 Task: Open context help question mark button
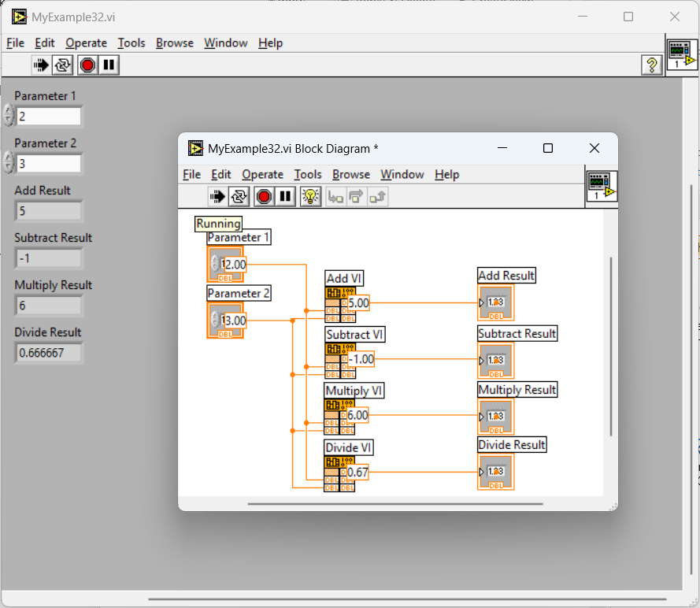(652, 65)
